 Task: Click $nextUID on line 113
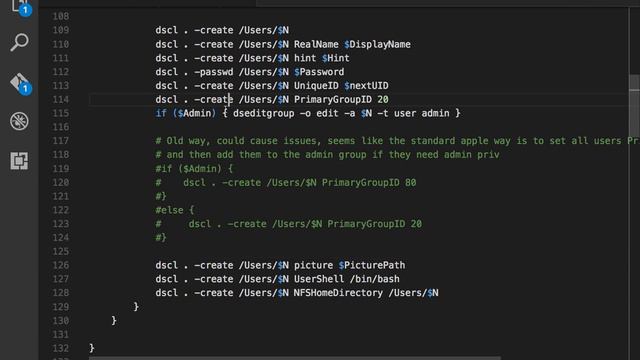click(x=366, y=86)
